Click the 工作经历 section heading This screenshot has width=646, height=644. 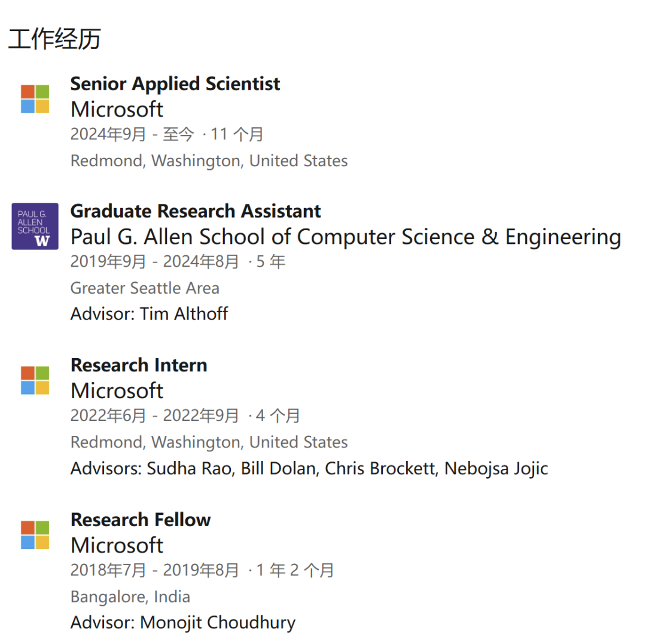pyautogui.click(x=54, y=39)
